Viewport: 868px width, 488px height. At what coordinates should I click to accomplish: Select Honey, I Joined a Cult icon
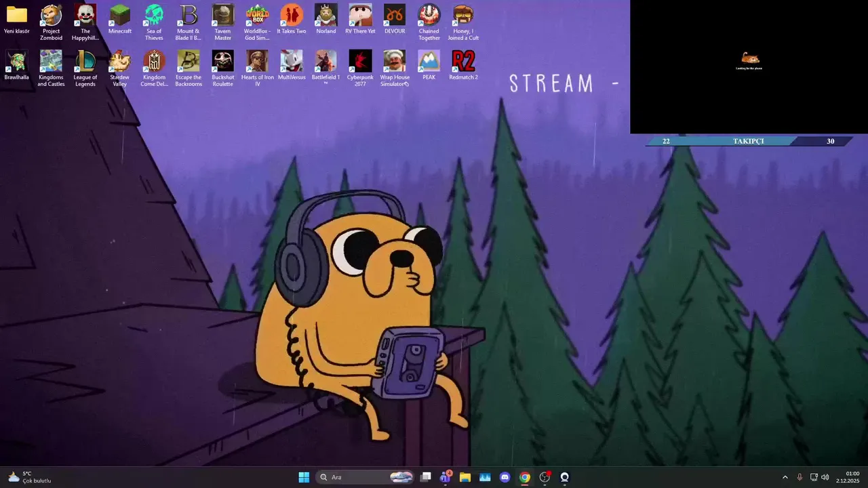click(x=463, y=22)
